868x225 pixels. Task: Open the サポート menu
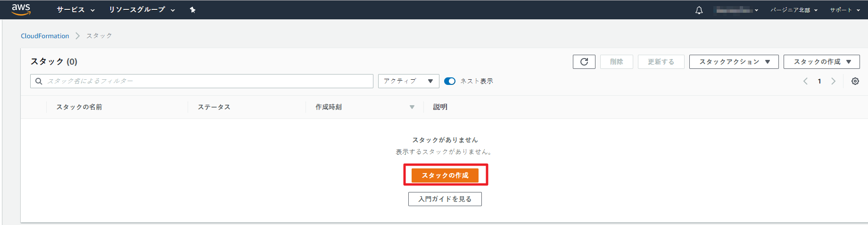pyautogui.click(x=844, y=10)
